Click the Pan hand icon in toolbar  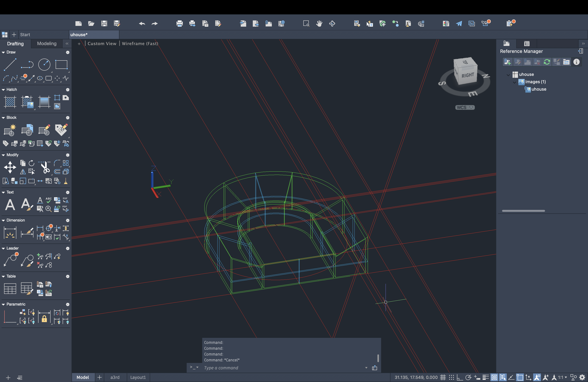coord(319,24)
